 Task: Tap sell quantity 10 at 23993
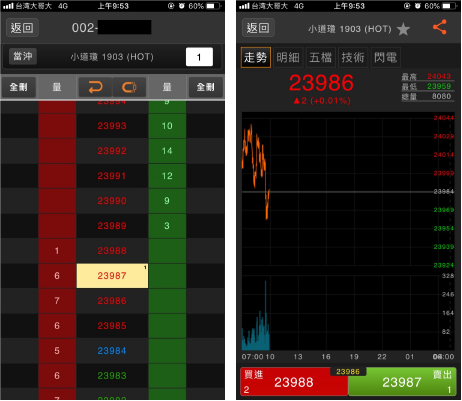point(167,126)
